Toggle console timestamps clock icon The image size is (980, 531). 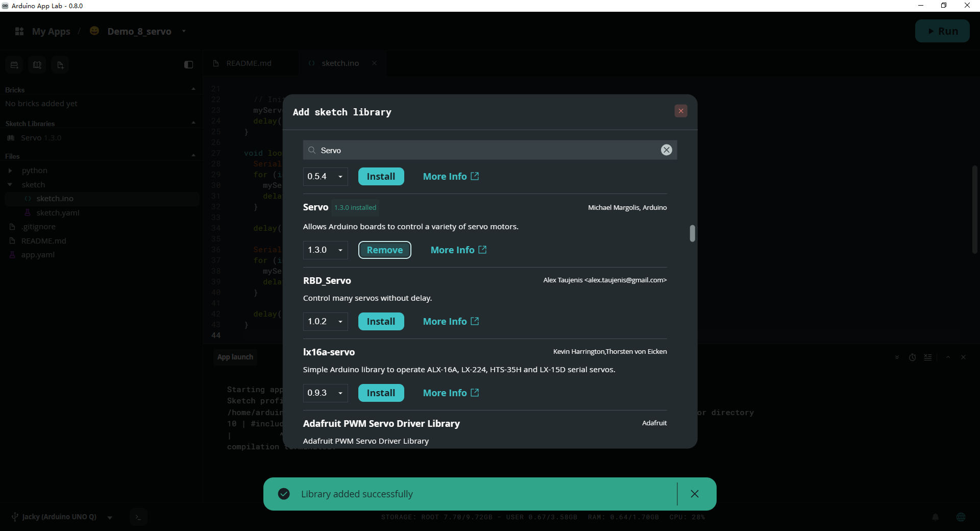tap(912, 357)
